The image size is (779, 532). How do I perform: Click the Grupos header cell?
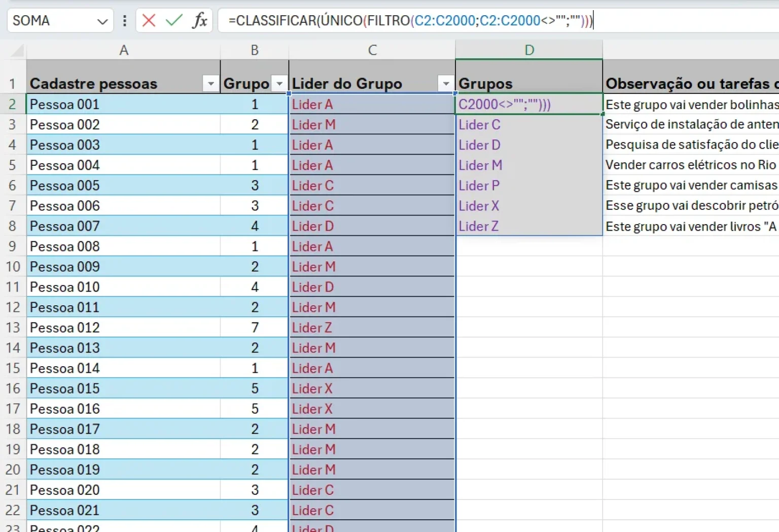pos(529,77)
